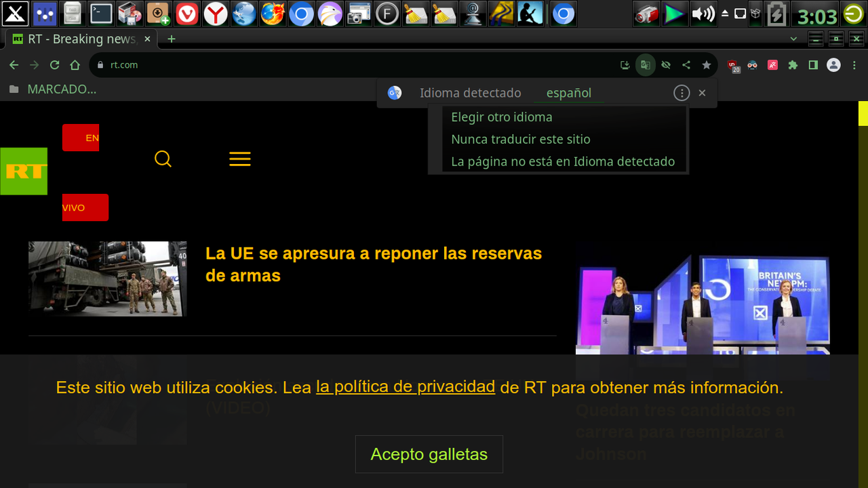Click the battery power status icon
Viewport: 868px width, 488px height.
point(777,14)
